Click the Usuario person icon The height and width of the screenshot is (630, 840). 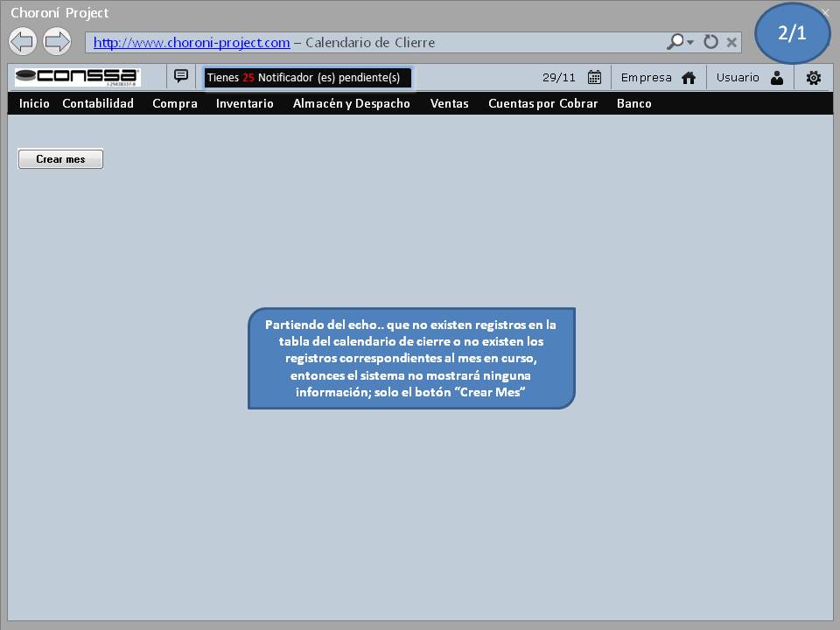[777, 78]
